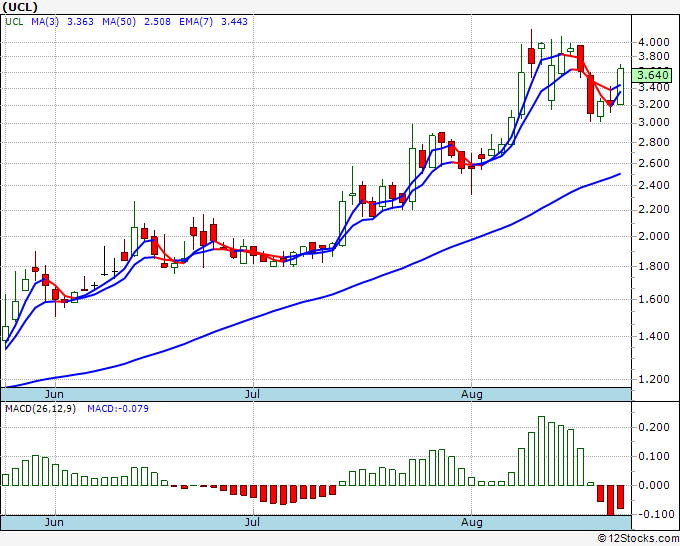Click the 3.400 price axis label

click(654, 88)
